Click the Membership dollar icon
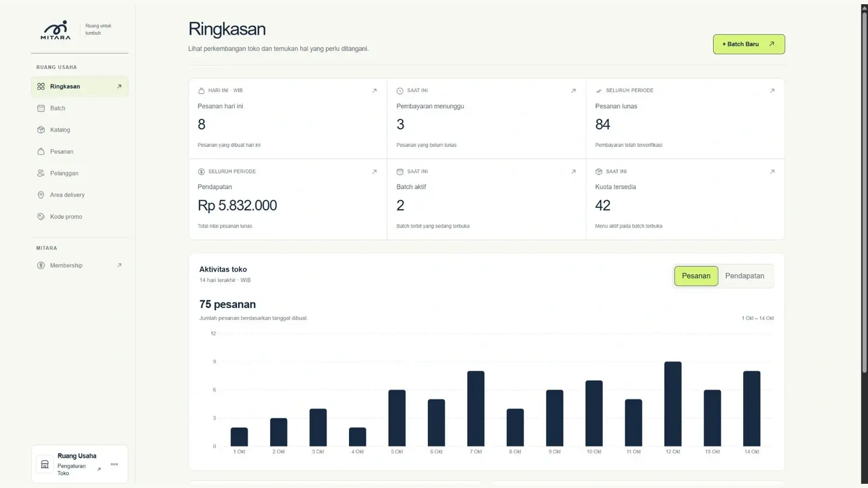868x488 pixels. coord(41,266)
